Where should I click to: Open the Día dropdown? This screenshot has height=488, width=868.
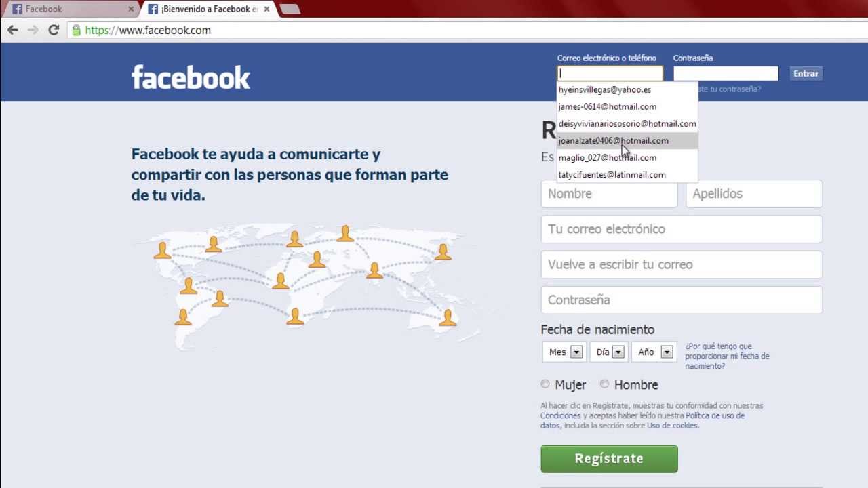coord(608,352)
